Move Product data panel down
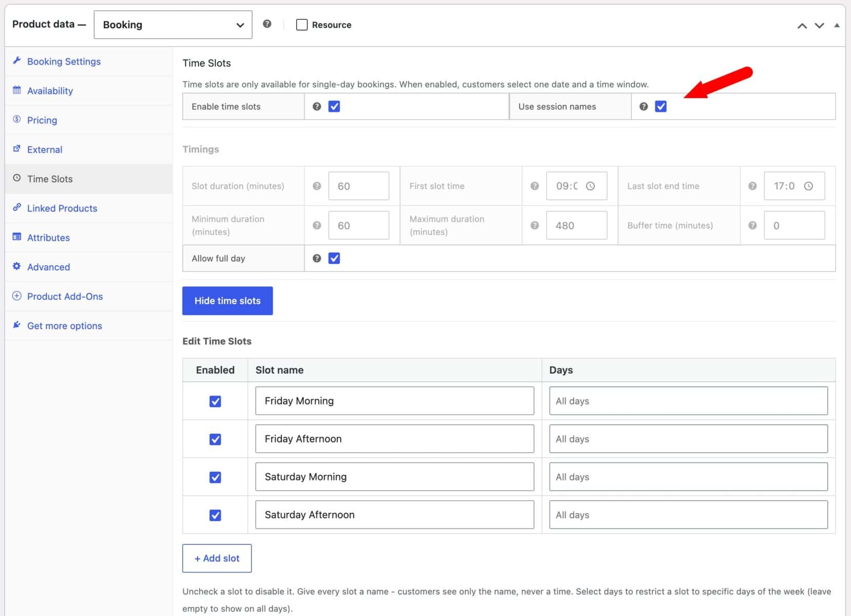Image resolution: width=851 pixels, height=616 pixels. (820, 25)
